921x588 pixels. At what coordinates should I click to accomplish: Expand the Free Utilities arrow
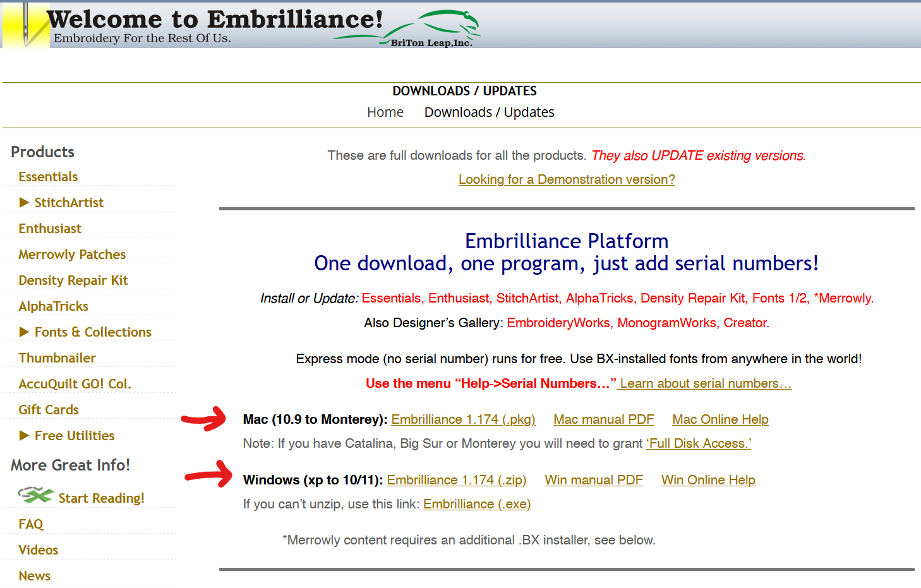[x=24, y=435]
